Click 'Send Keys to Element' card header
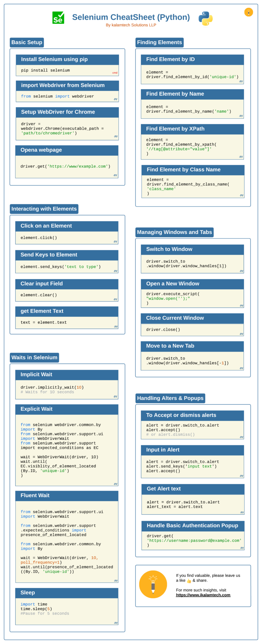262x644 pixels. point(67,255)
